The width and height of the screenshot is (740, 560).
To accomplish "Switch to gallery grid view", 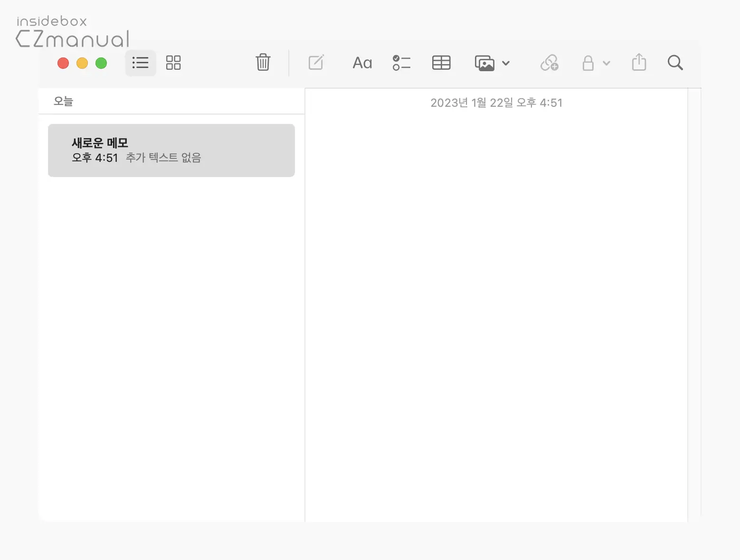I will (173, 63).
